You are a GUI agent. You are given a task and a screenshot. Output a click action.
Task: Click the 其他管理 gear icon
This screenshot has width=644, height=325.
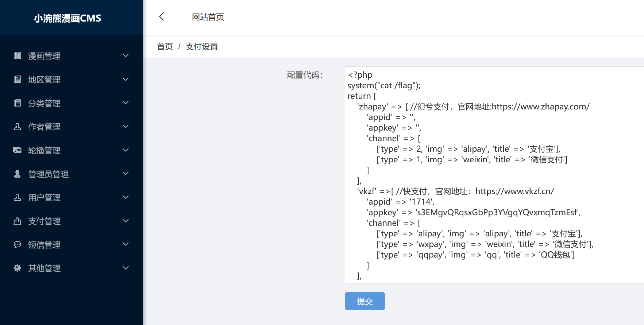pos(17,268)
